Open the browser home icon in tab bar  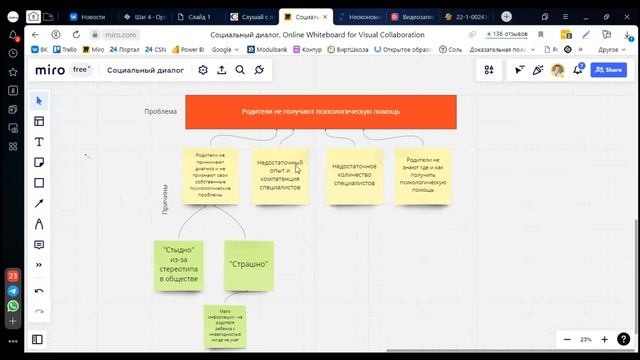click(33, 16)
